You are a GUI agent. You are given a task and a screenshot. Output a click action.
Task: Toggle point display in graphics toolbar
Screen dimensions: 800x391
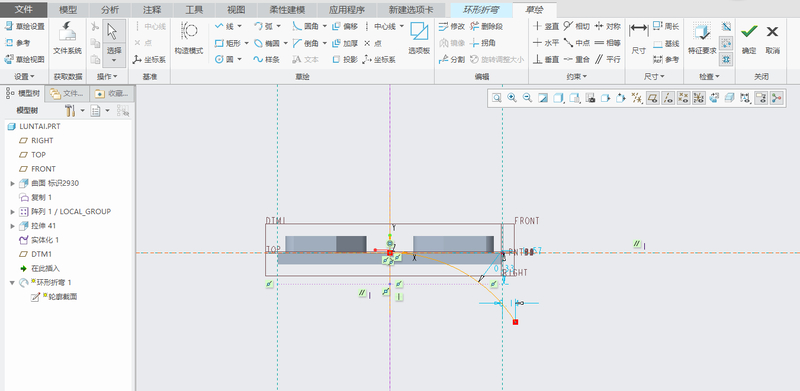684,98
